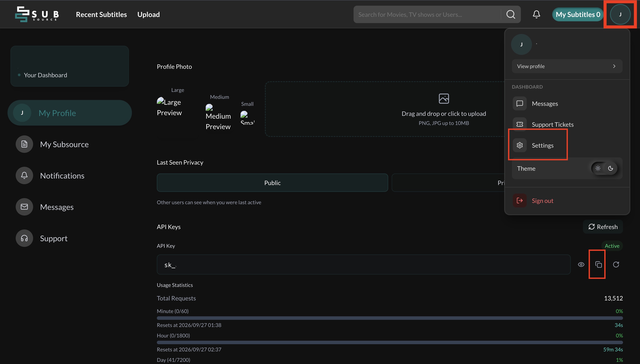The height and width of the screenshot is (364, 640).
Task: Click the Settings gear icon in dropdown
Action: tap(520, 145)
